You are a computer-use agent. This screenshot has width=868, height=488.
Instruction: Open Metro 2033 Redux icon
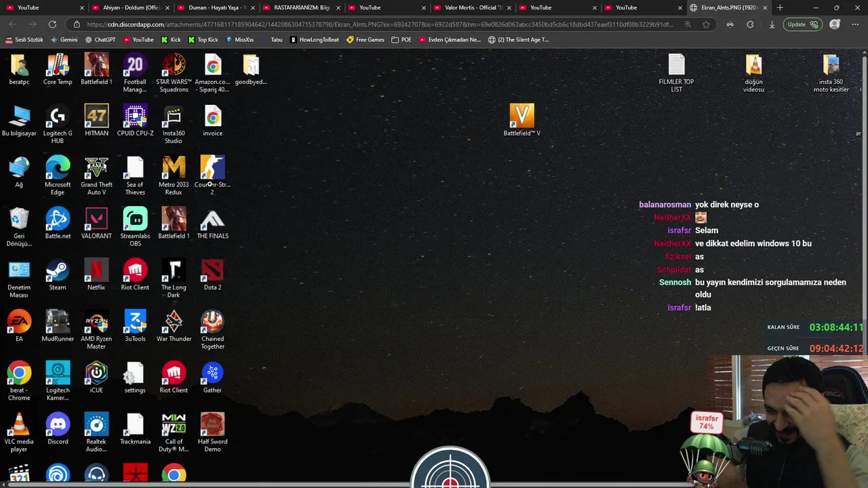click(174, 176)
